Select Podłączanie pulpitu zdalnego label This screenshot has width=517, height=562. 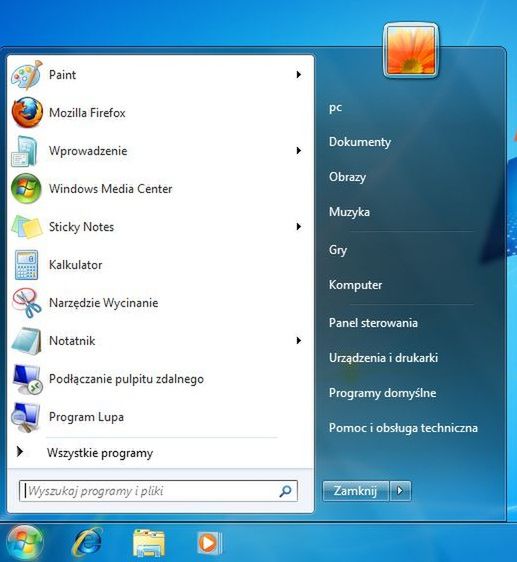[x=126, y=379]
